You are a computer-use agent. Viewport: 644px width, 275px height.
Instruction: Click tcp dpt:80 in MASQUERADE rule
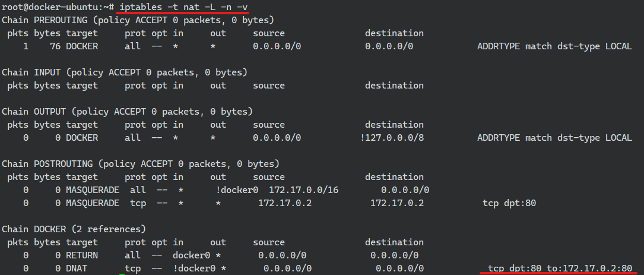click(x=509, y=203)
